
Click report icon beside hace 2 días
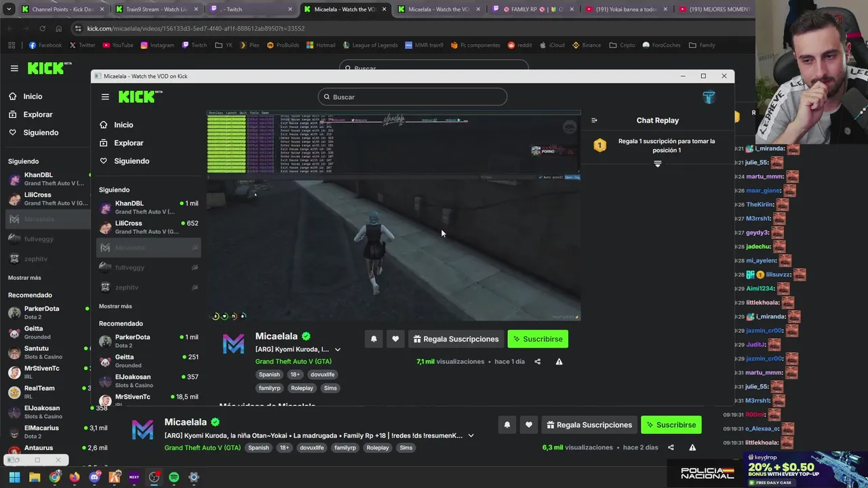[692, 447]
